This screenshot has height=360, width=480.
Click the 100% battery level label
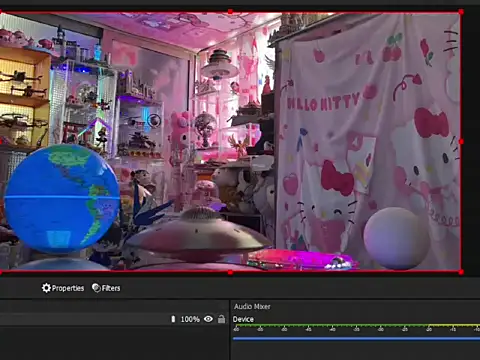tap(190, 319)
